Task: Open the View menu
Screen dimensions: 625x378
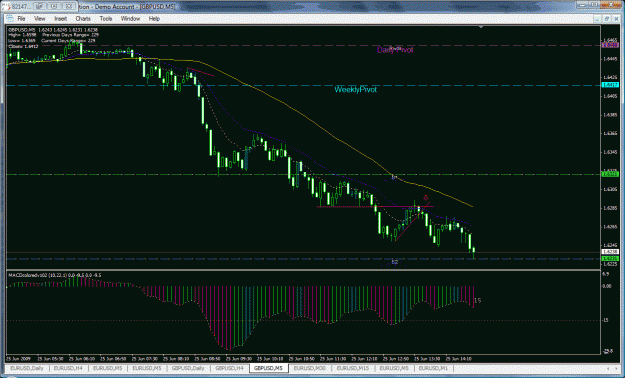Action: (39, 19)
